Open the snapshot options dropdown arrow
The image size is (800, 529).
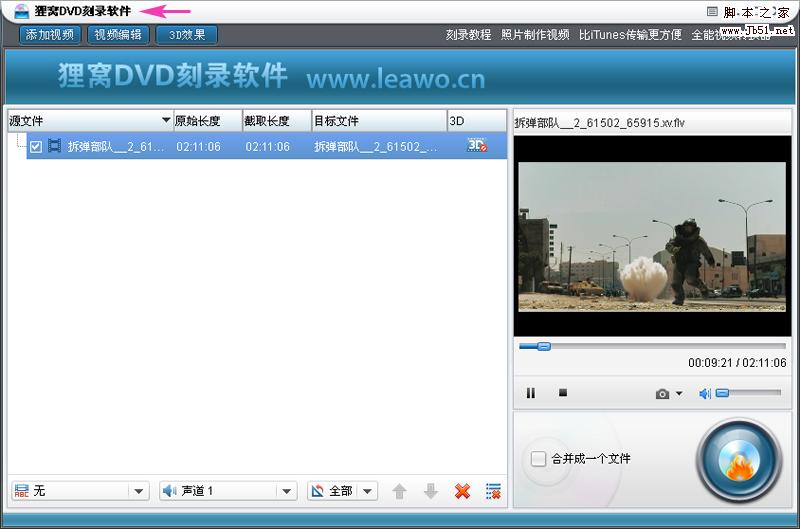coord(679,393)
